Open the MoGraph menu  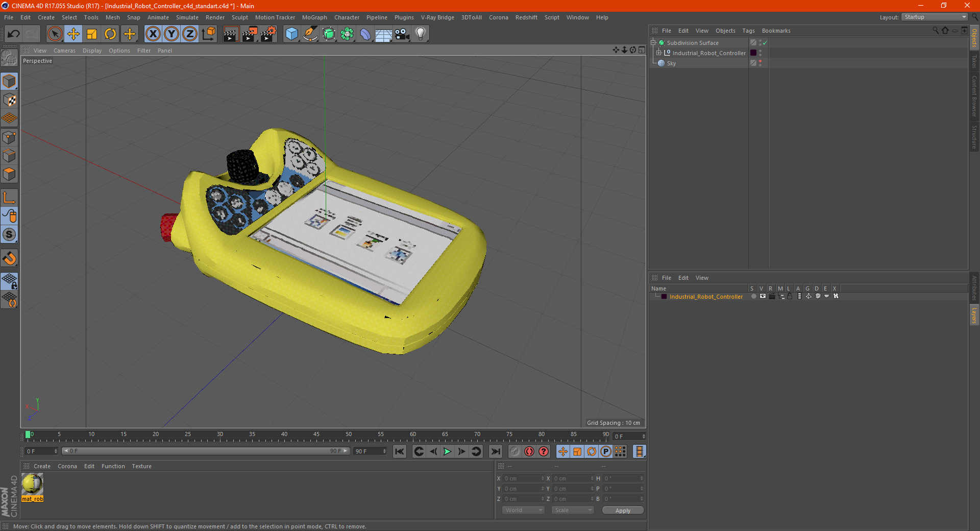pos(314,17)
